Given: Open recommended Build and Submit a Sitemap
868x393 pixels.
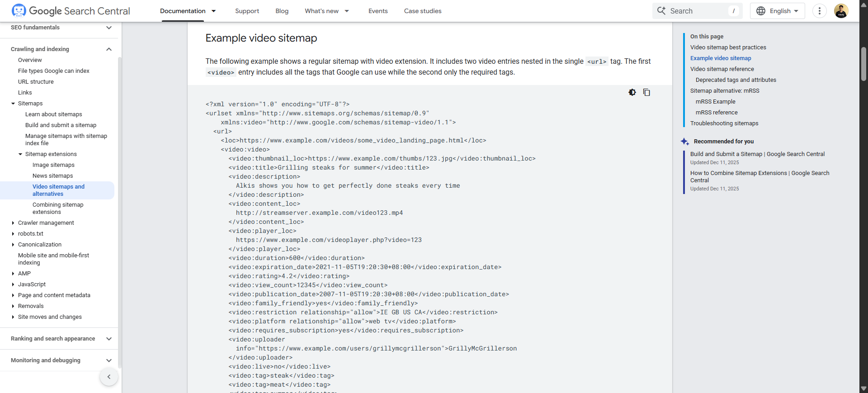Looking at the screenshot, I should point(757,154).
